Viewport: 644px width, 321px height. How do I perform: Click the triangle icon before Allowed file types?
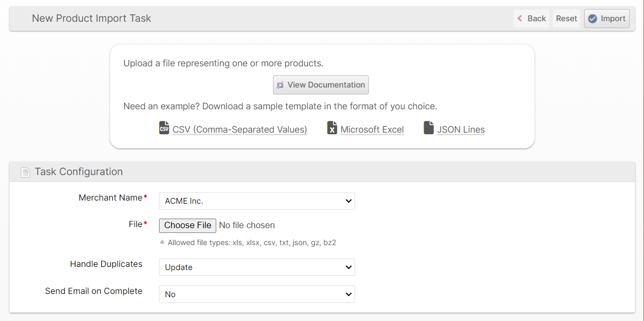(162, 242)
